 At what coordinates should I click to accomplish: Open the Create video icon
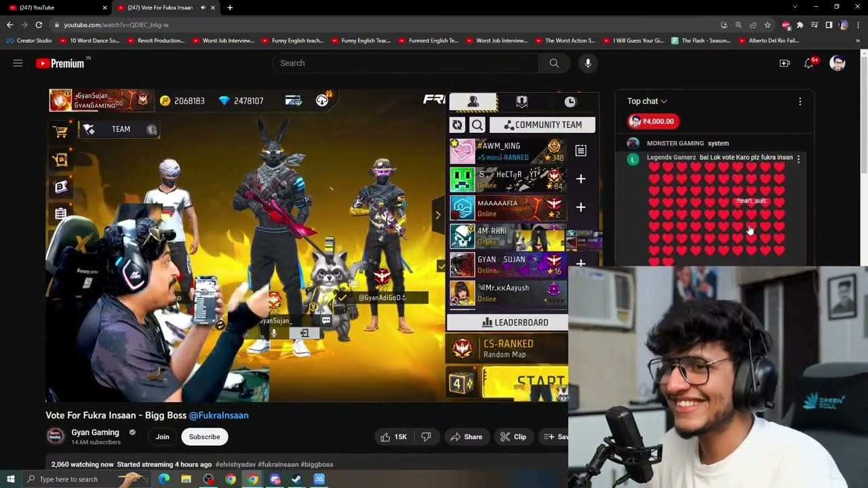(x=785, y=63)
